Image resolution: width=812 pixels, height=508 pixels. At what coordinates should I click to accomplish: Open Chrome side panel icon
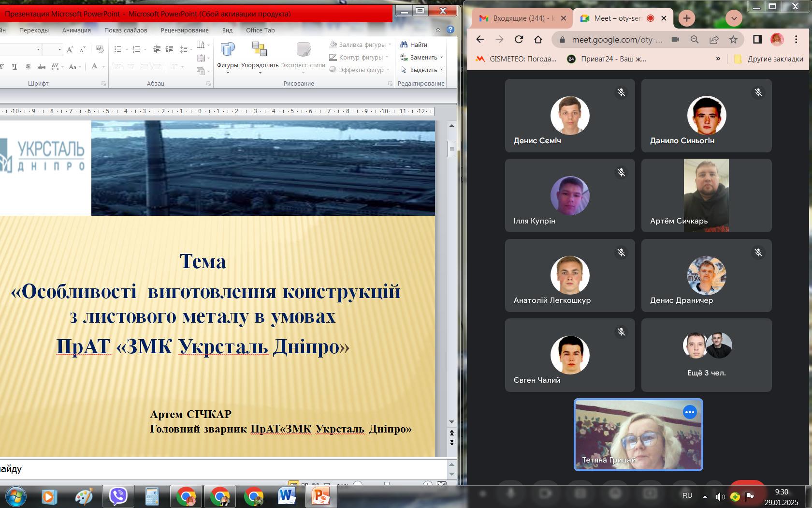point(757,39)
